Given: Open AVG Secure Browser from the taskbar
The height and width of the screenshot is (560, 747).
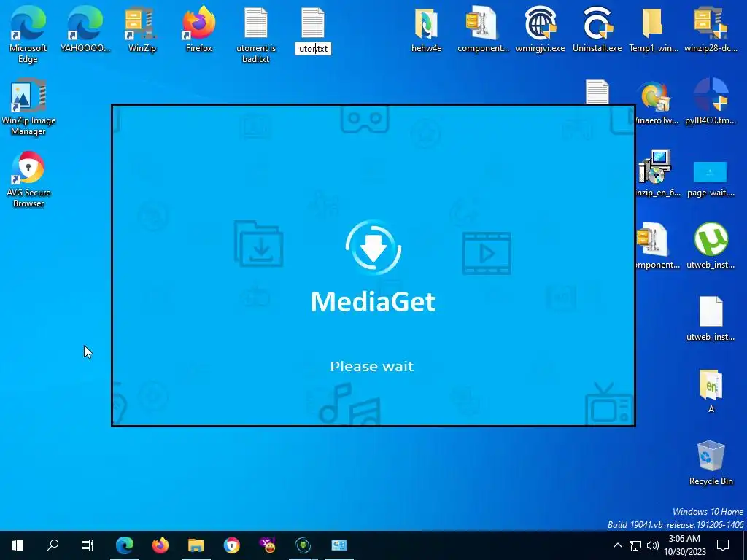Looking at the screenshot, I should 232,545.
